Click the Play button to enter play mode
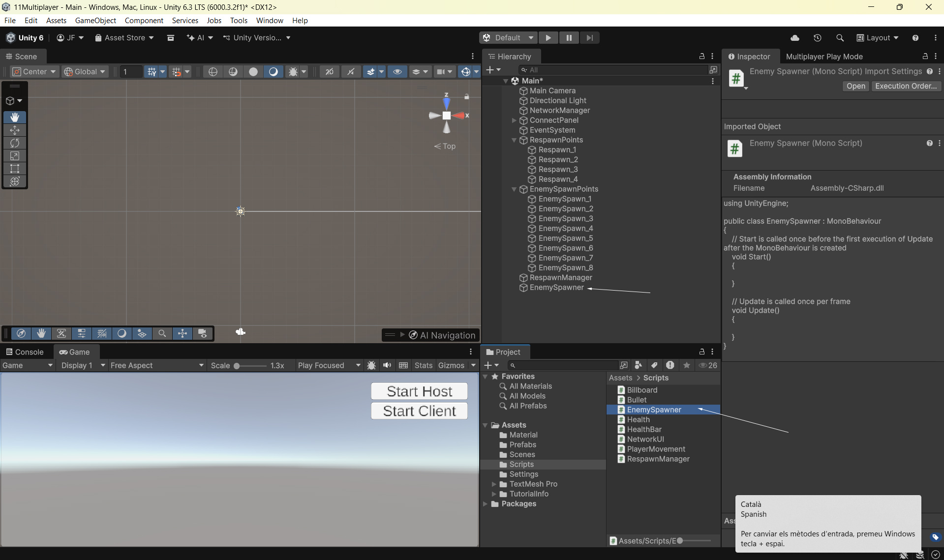The width and height of the screenshot is (944, 560). [x=548, y=38]
